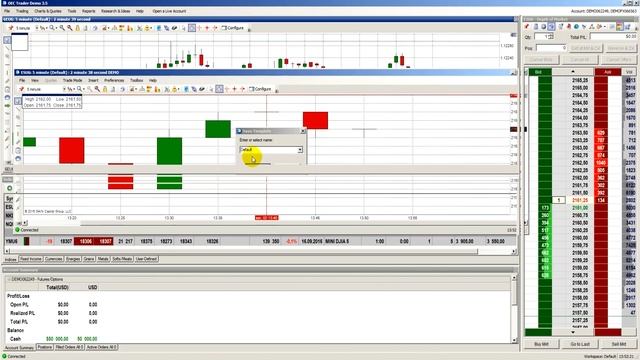Viewport: 640px width, 360px height.
Task: Click Configure in top chart toolbar
Action: coord(233,28)
